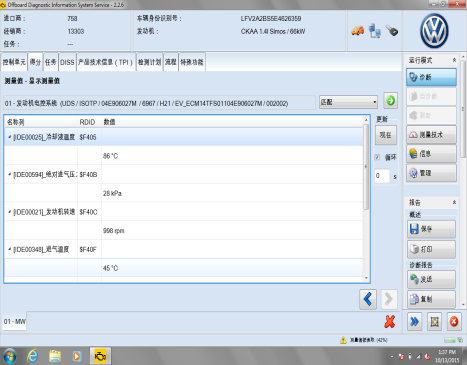Click the 名称列 column header
This screenshot has width=467, height=365.
click(x=15, y=122)
